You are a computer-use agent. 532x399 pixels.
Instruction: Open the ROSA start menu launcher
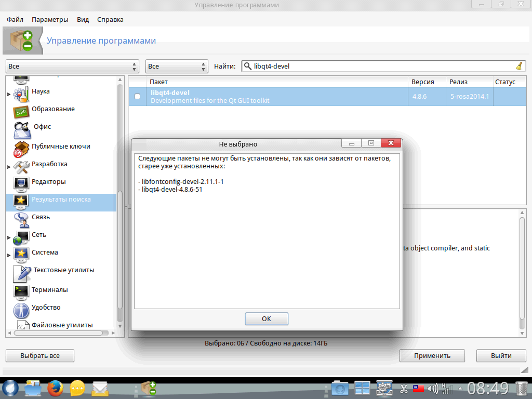(x=10, y=388)
